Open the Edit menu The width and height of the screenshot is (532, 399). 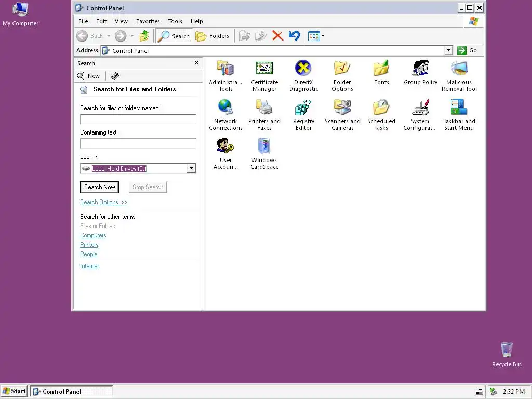(x=101, y=21)
